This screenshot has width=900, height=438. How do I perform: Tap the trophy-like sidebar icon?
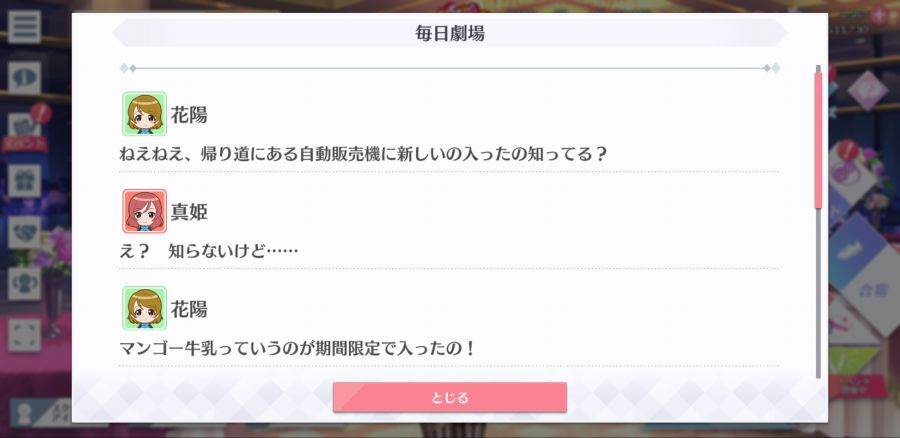(25, 284)
